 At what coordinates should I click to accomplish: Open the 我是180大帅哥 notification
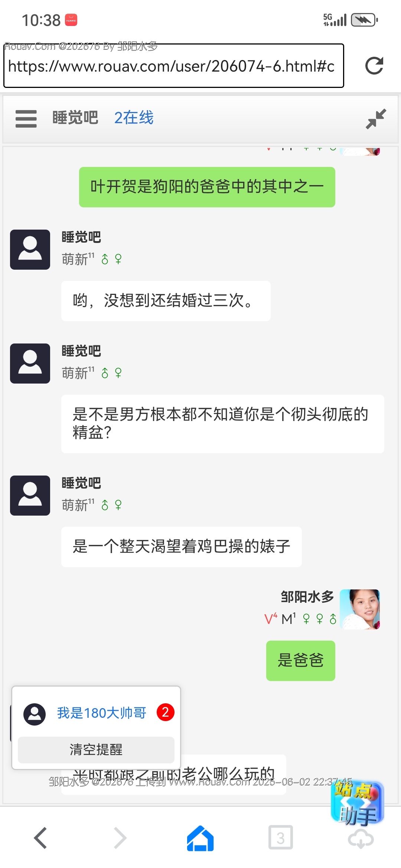[101, 713]
